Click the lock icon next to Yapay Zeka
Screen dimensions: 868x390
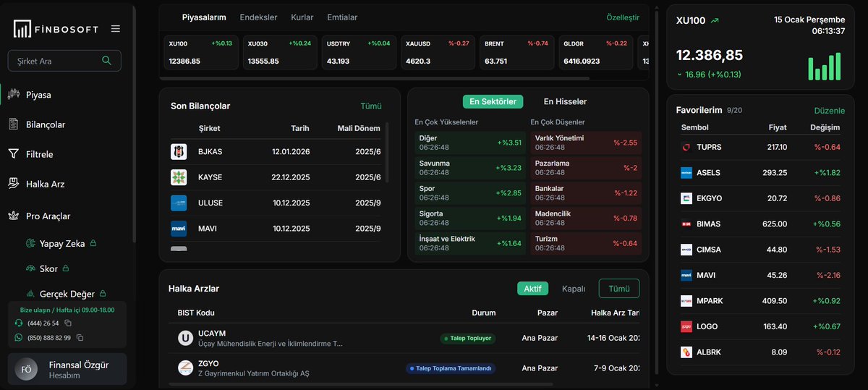pos(93,243)
